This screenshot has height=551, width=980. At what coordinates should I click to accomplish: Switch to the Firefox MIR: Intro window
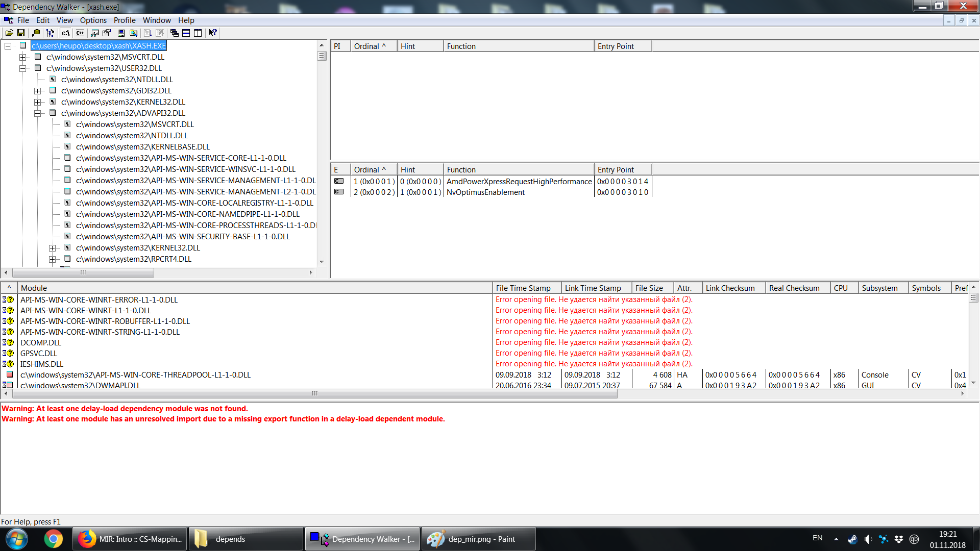click(130, 539)
